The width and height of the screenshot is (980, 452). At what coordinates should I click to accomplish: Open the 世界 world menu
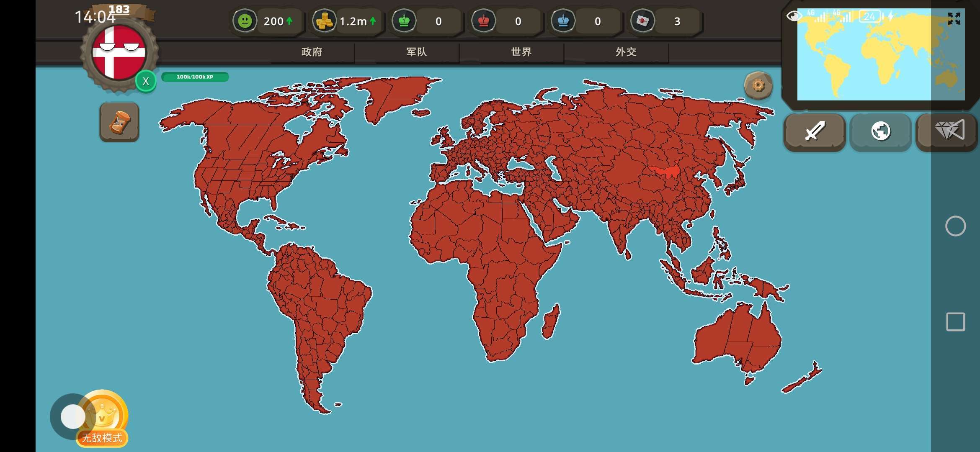point(521,52)
